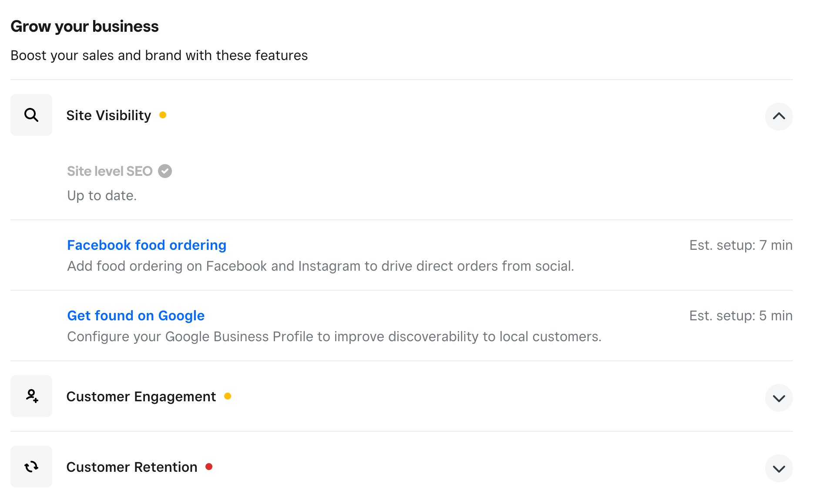
Task: Click the Site Visibility section title
Action: tap(109, 115)
